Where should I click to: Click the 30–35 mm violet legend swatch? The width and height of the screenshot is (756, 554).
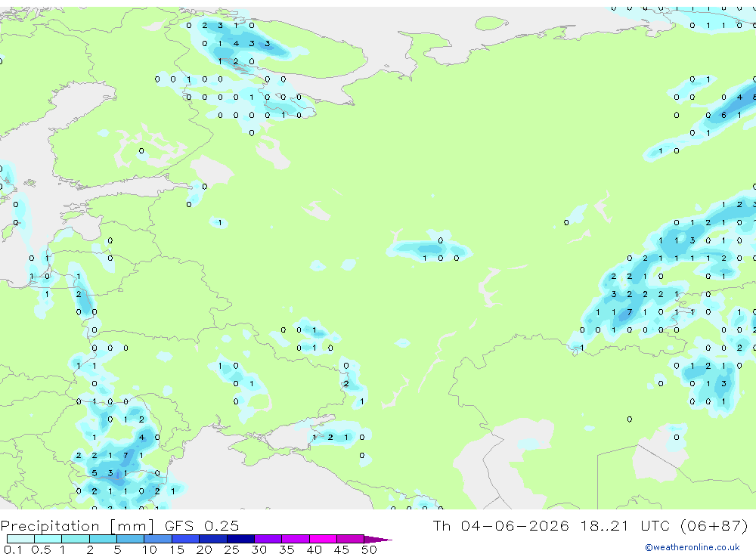(x=268, y=539)
